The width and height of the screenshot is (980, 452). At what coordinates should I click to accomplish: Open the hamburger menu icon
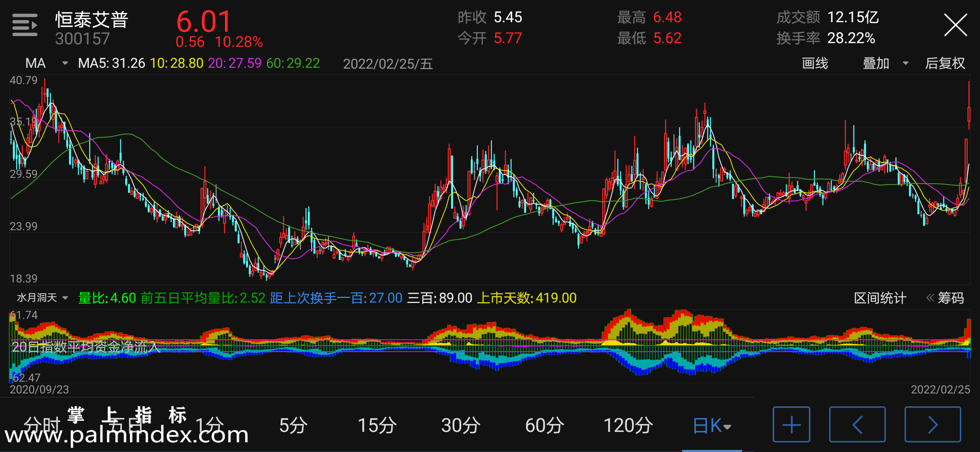(25, 25)
